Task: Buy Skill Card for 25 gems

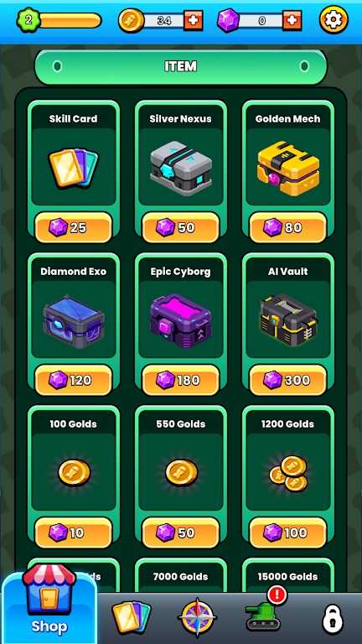Action: click(x=74, y=227)
